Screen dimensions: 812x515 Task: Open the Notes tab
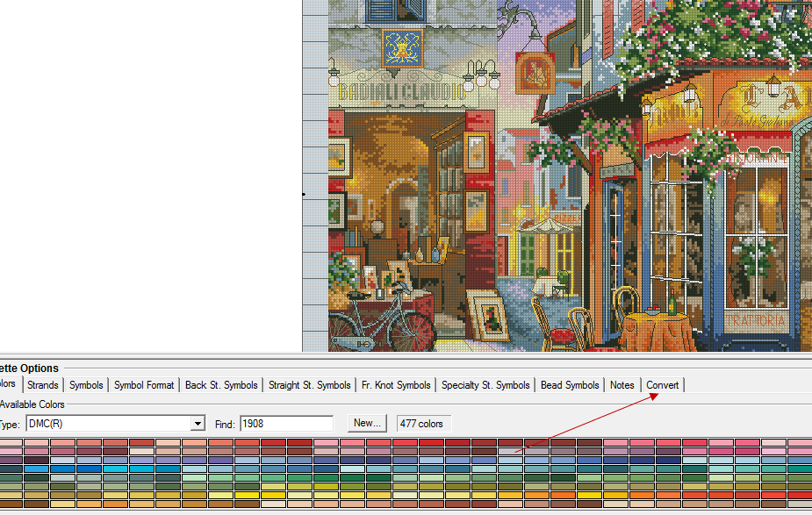point(622,385)
